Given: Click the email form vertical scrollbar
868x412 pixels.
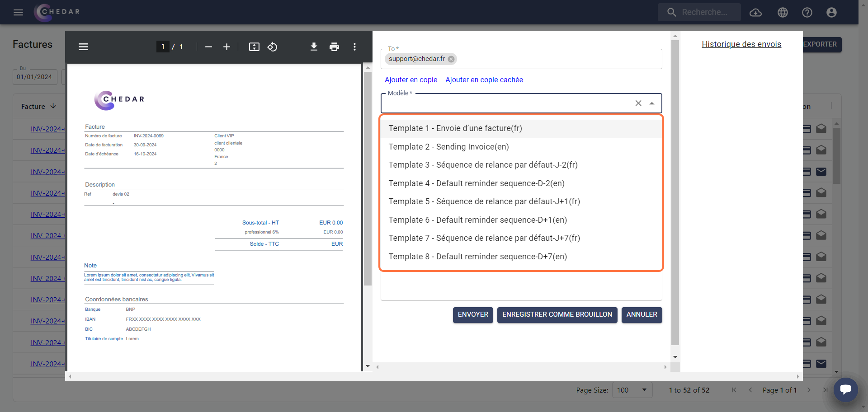Looking at the screenshot, I should click(675, 193).
